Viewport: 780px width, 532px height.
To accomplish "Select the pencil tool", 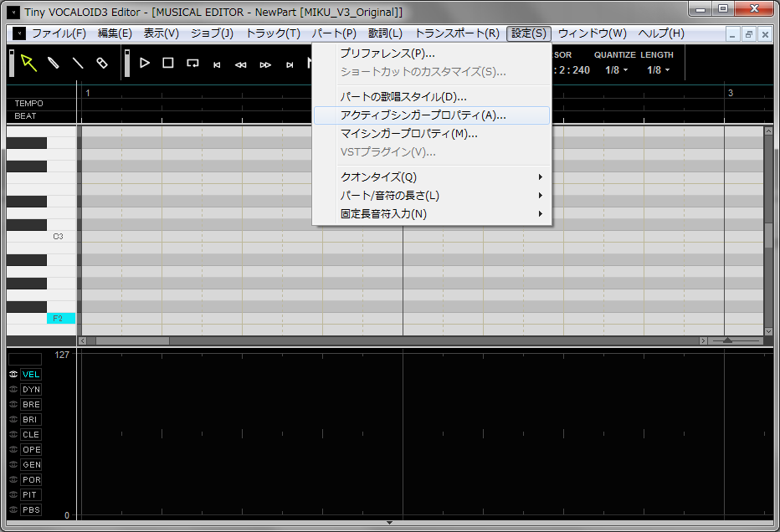I will click(54, 63).
